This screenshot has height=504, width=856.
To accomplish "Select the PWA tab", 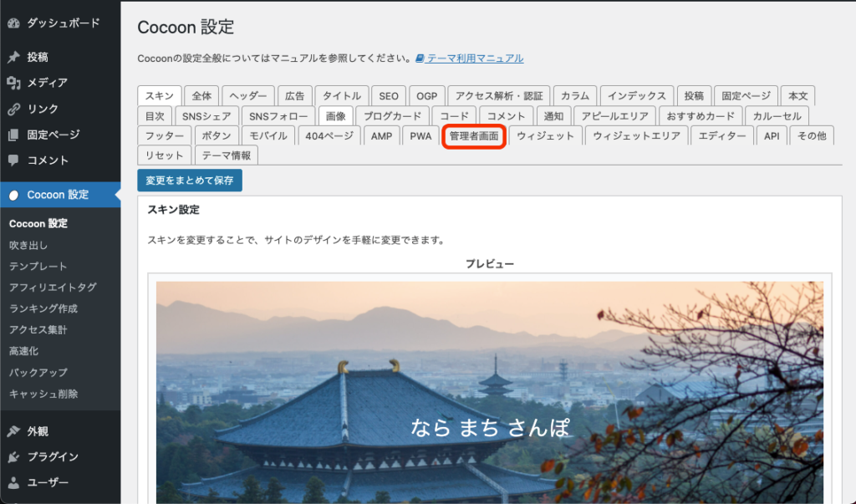I will point(420,136).
